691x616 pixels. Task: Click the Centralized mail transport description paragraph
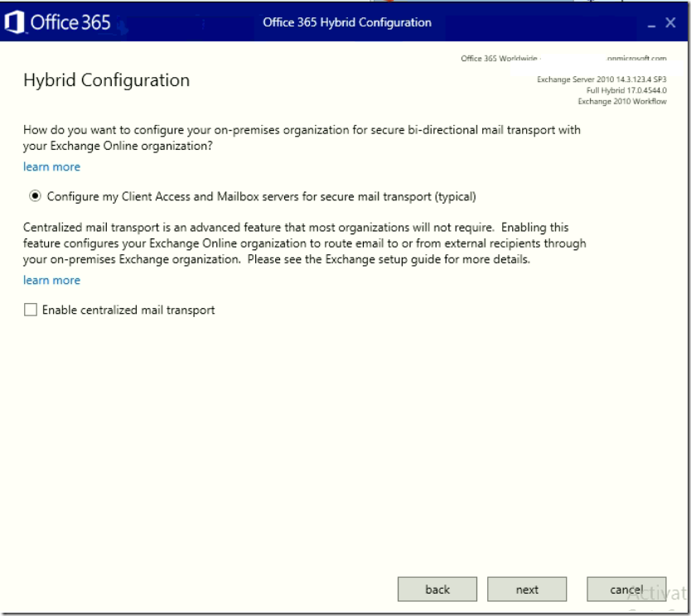[x=305, y=243]
